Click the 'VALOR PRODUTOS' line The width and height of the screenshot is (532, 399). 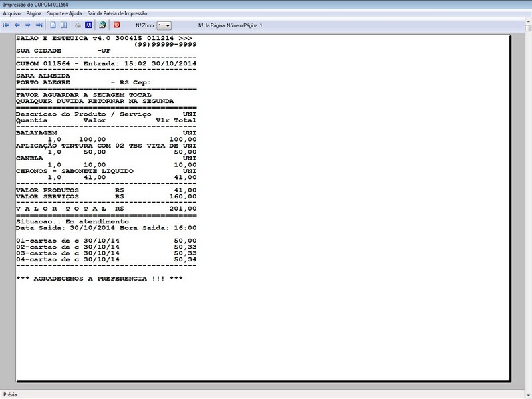(106, 190)
